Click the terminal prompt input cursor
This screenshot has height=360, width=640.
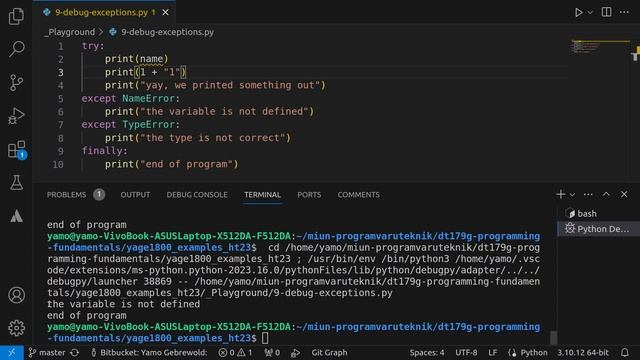265,338
